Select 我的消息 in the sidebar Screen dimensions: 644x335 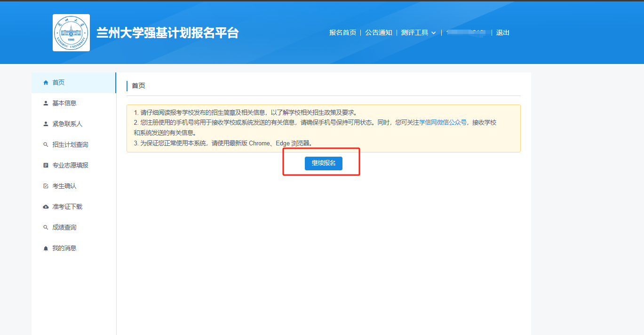pyautogui.click(x=64, y=248)
